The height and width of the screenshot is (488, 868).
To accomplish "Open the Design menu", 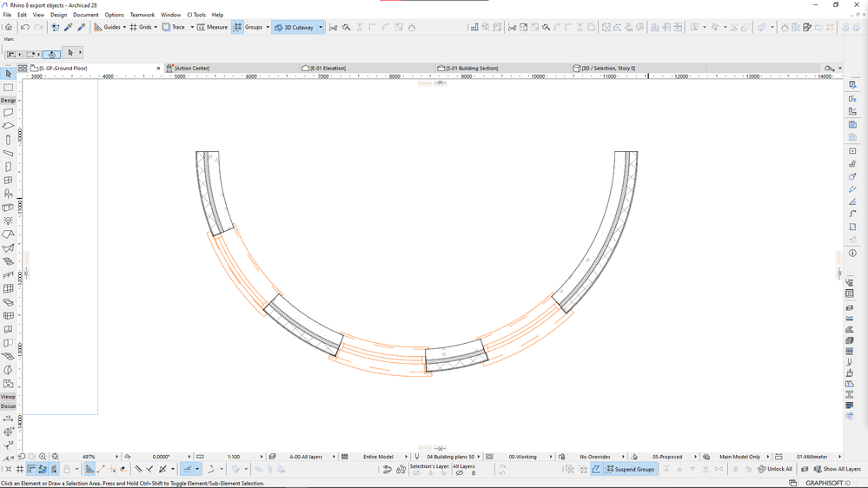I will click(x=58, y=15).
